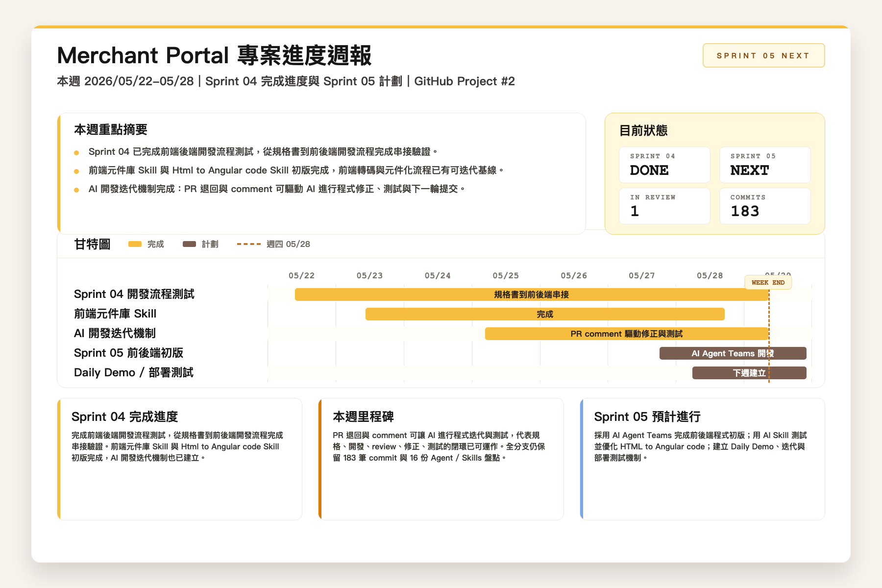Select the 前端元件庫 Skill row label
This screenshot has width=882, height=588.
pos(115,314)
